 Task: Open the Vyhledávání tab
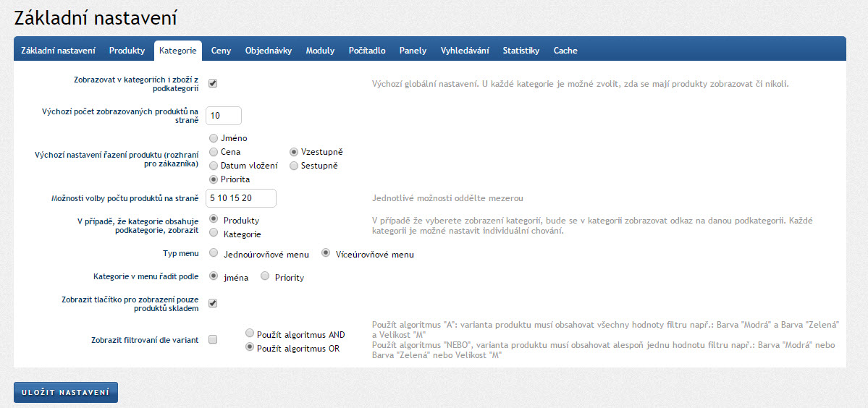pos(464,51)
